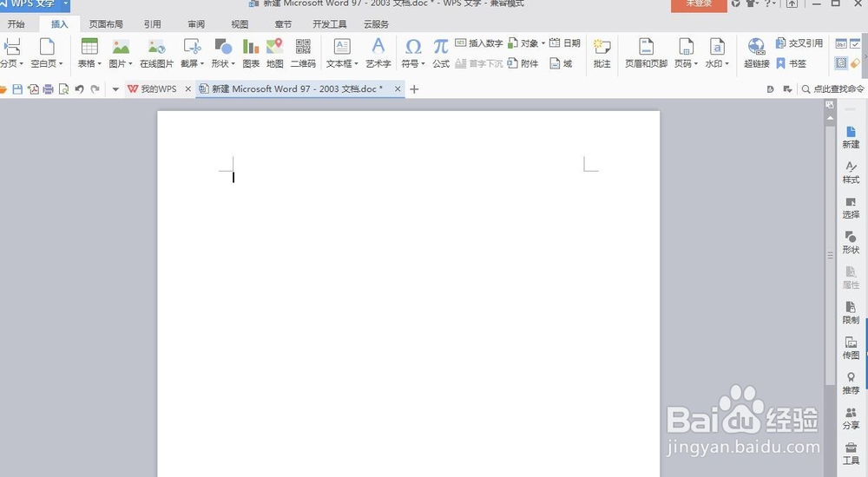Edit 页眉和页脚 header and footer
The image size is (868, 477).
pyautogui.click(x=646, y=54)
